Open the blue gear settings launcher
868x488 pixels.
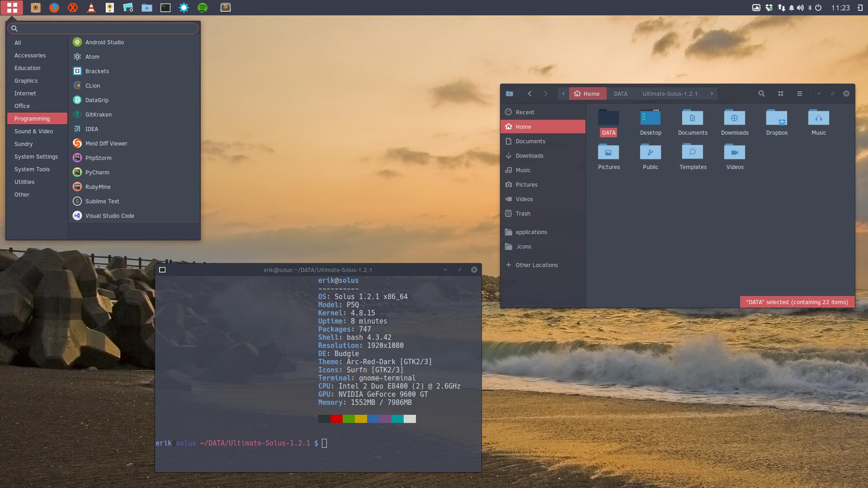click(x=184, y=7)
